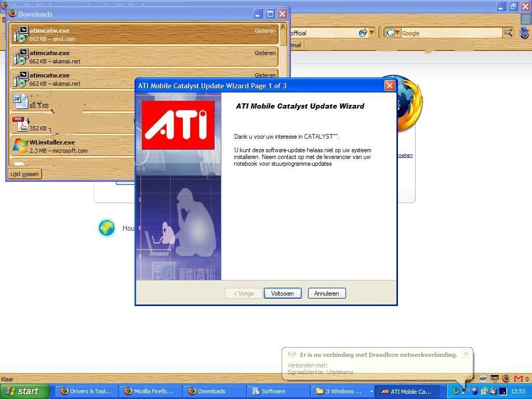Viewport: 532px width, 399px height.
Task: Click the Firefox globe icon in the status bar
Action: [506, 378]
